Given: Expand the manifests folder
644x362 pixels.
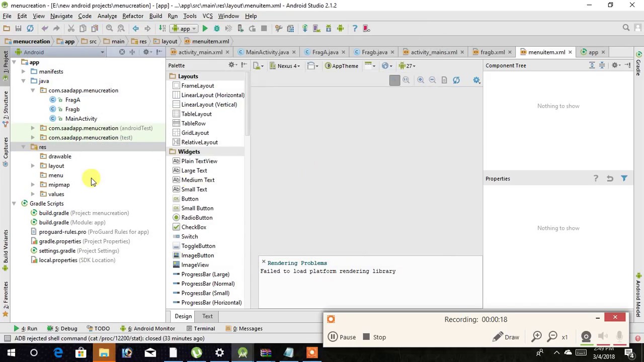Looking at the screenshot, I should click(23, 71).
